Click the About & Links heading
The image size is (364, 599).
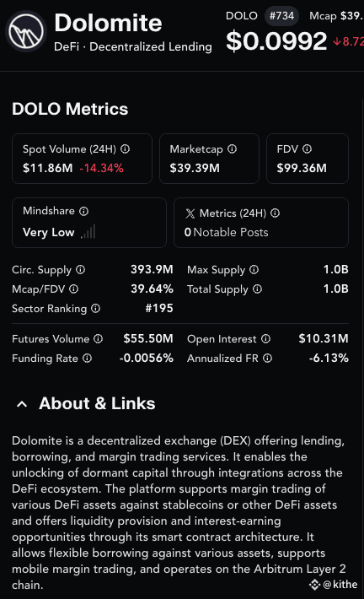point(97,403)
